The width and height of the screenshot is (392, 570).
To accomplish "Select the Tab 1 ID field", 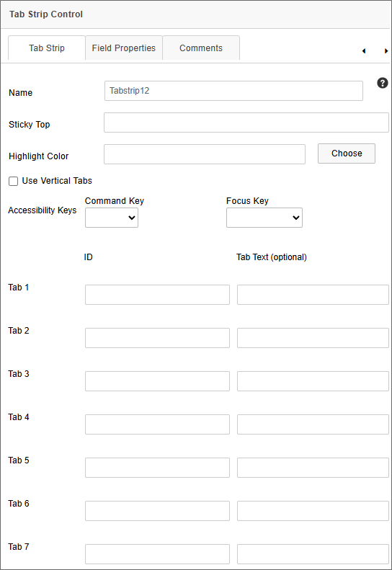I will pos(158,295).
